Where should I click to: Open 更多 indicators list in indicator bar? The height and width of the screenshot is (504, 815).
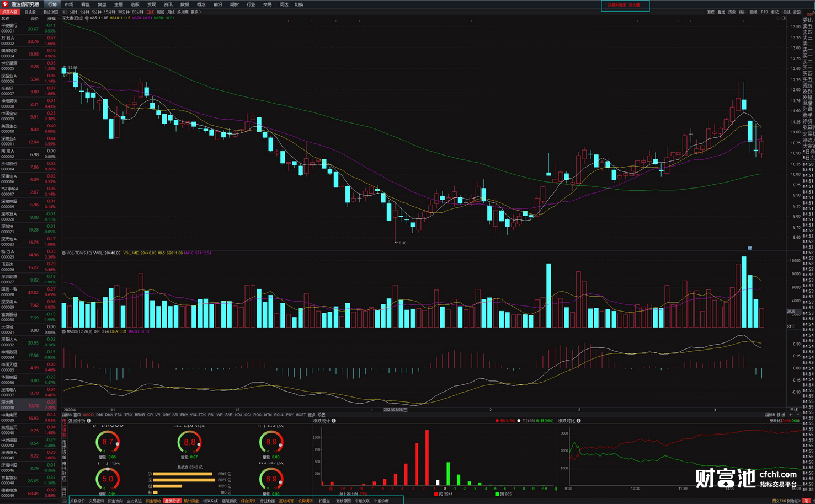click(x=312, y=415)
